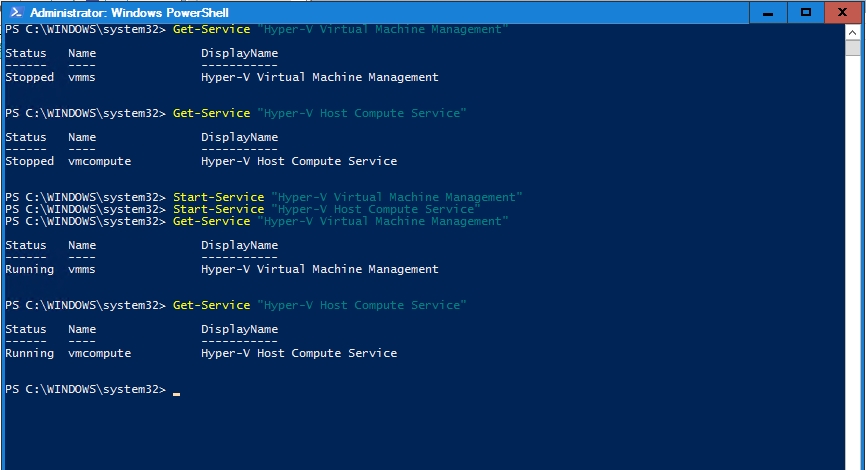Screen dimensions: 866x470
Task: Click the empty prompt line with the cursor
Action: (92, 389)
